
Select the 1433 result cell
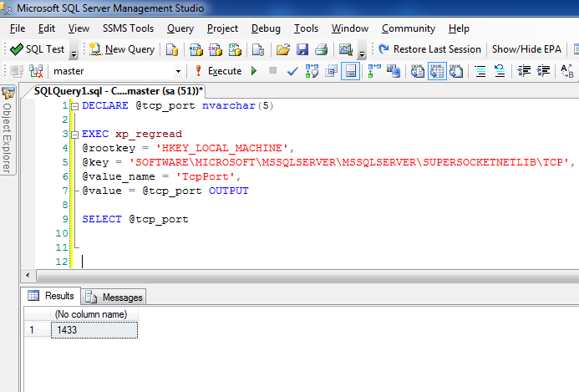tap(94, 329)
